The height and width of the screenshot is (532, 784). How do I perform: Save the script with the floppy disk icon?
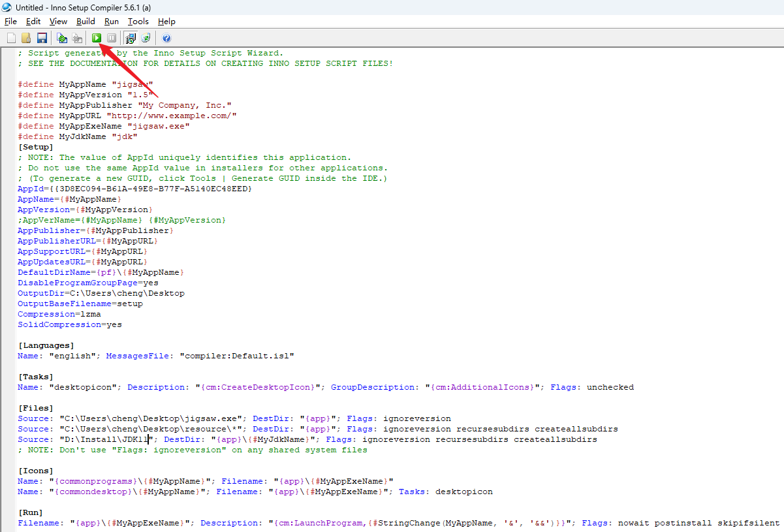[42, 38]
